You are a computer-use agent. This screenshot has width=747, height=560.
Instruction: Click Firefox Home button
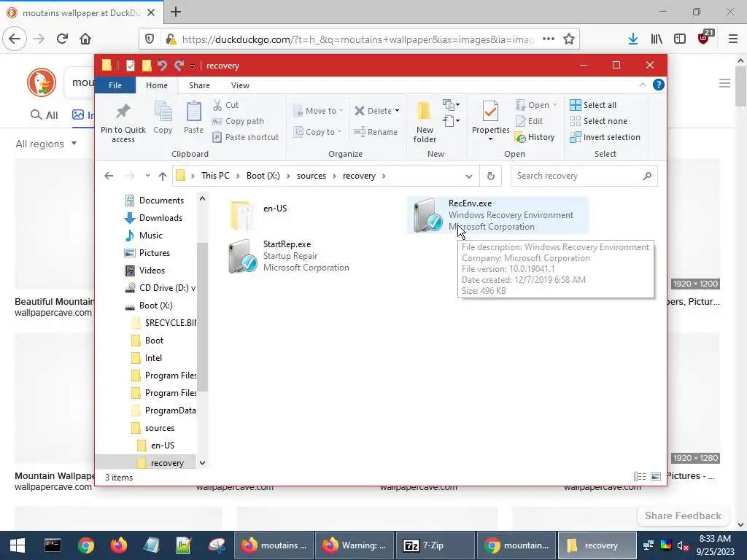(x=85, y=39)
